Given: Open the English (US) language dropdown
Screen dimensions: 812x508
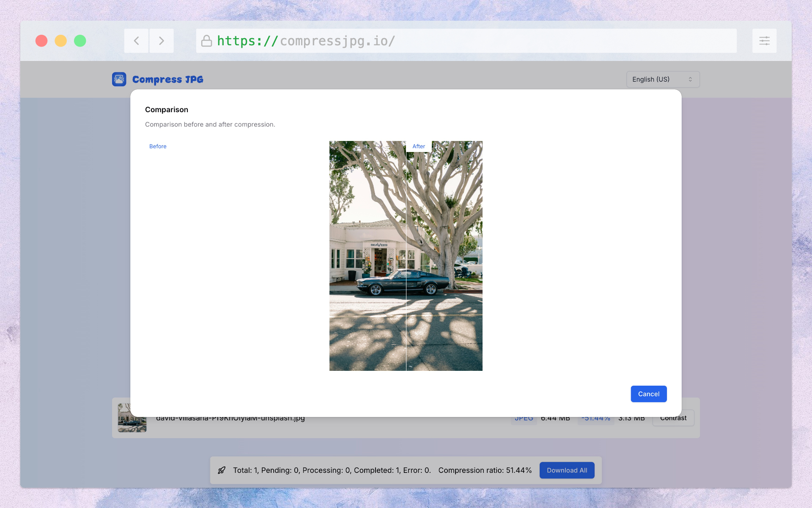Looking at the screenshot, I should [x=662, y=79].
